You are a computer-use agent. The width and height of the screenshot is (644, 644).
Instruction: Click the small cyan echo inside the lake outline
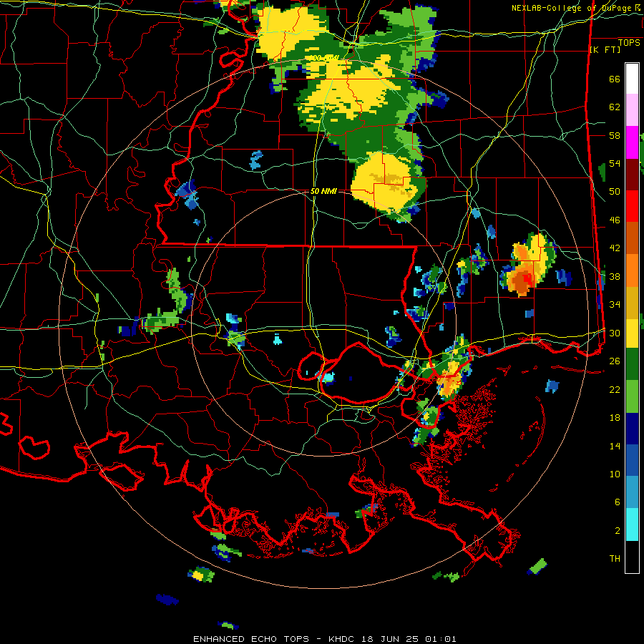coord(328,377)
